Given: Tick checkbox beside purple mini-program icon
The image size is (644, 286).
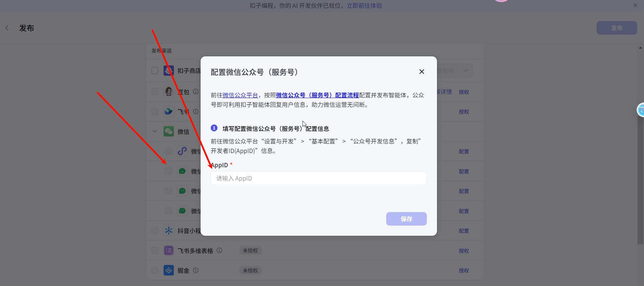Looking at the screenshot, I should tap(168, 151).
